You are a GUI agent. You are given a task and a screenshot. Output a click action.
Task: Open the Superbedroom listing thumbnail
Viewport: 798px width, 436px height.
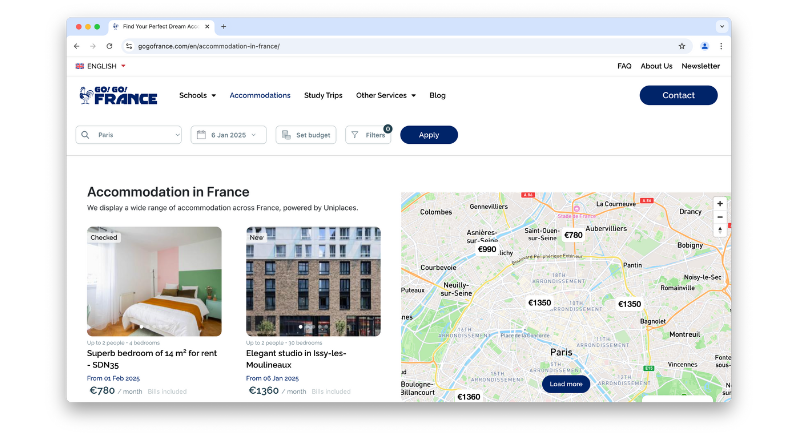click(154, 281)
